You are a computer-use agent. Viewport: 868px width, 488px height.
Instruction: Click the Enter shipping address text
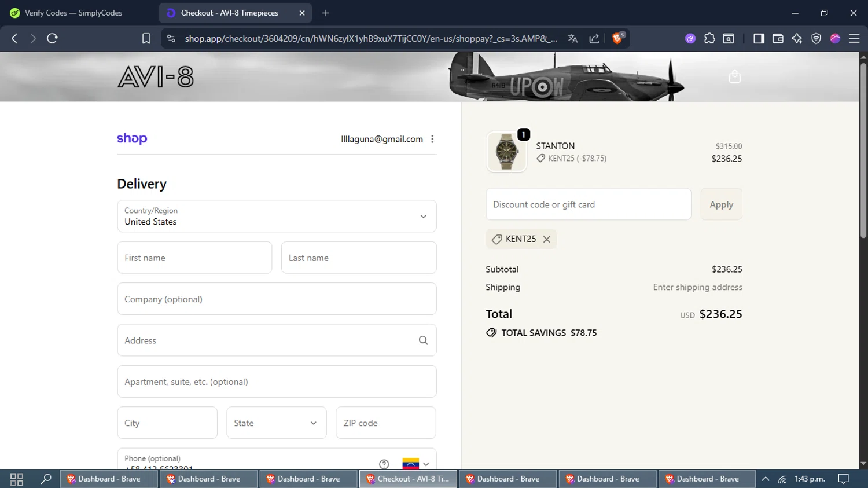pos(698,287)
